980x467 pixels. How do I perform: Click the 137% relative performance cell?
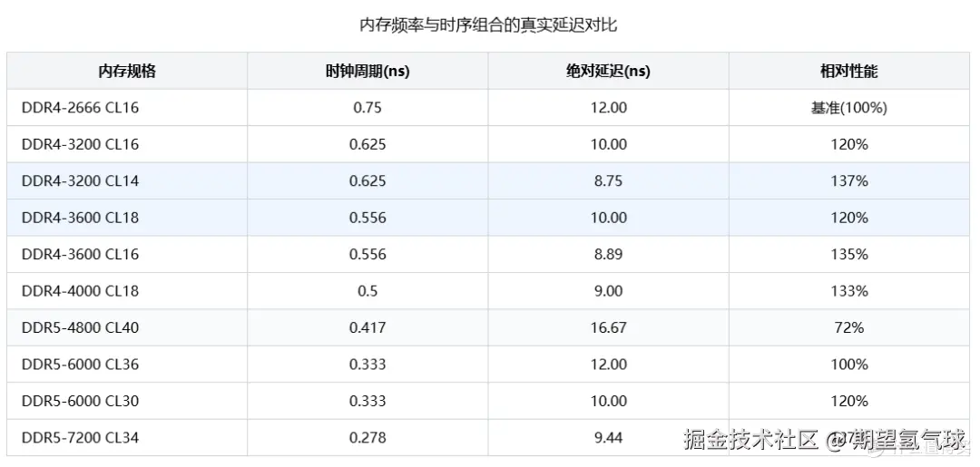point(848,181)
